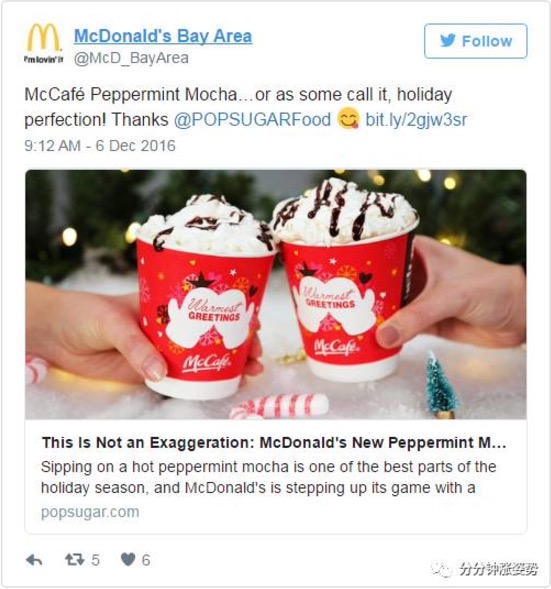Click the yummy face emoji
This screenshot has height=589, width=551.
coord(348,119)
